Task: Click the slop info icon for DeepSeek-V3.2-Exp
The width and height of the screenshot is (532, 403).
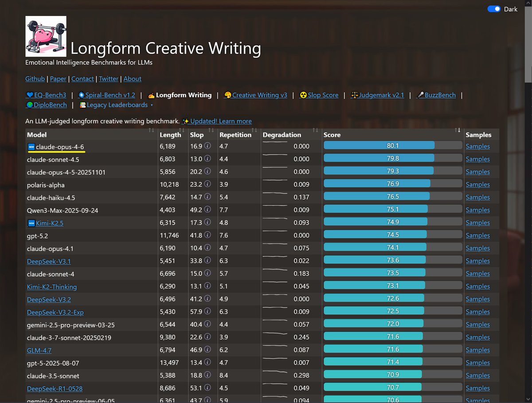Action: tap(207, 312)
